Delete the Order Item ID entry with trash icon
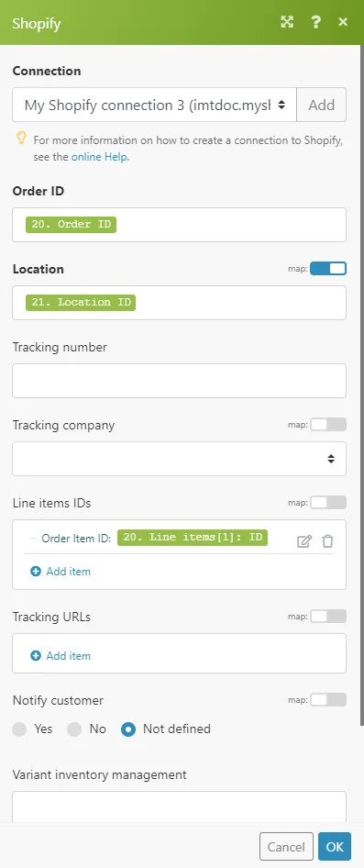 coord(328,541)
